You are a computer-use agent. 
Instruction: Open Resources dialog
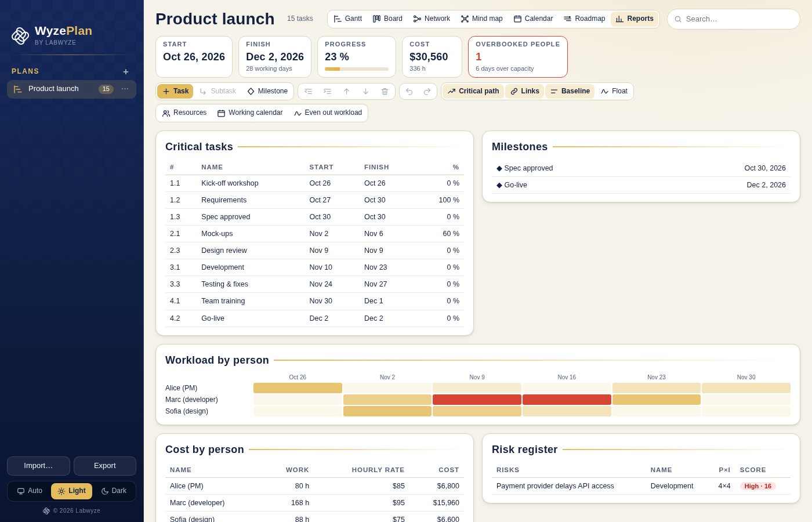point(184,113)
